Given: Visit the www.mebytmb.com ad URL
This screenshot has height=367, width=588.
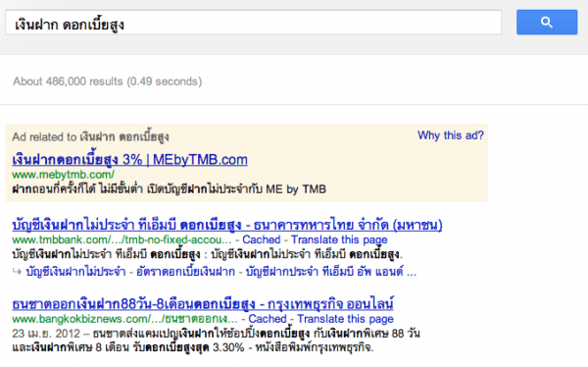Looking at the screenshot, I should [63, 175].
